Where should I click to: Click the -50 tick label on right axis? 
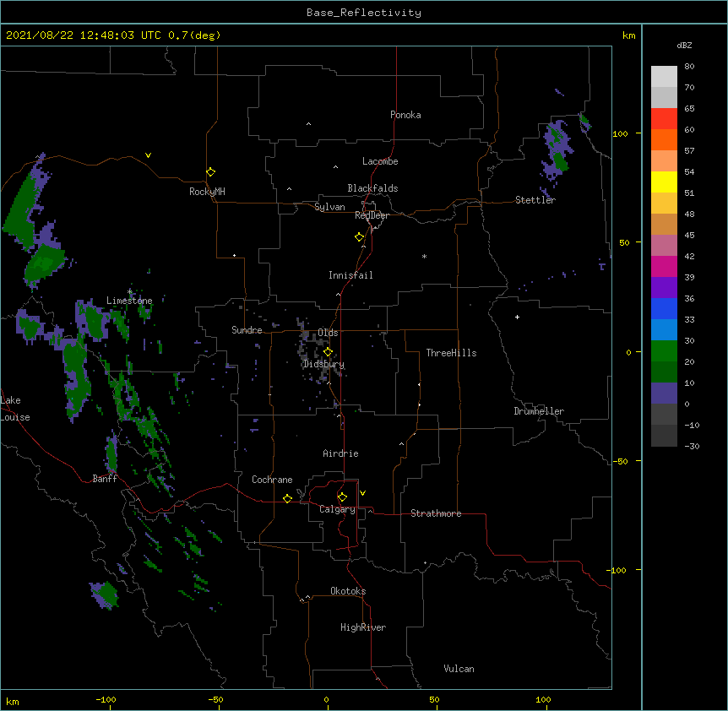[620, 461]
